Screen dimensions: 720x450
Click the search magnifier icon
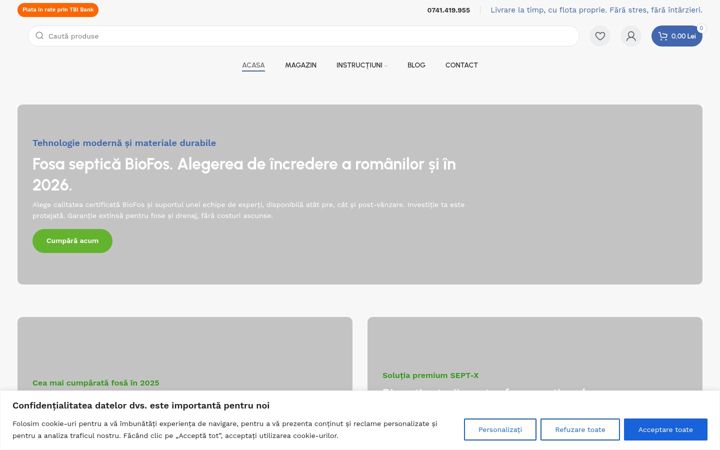tap(39, 36)
